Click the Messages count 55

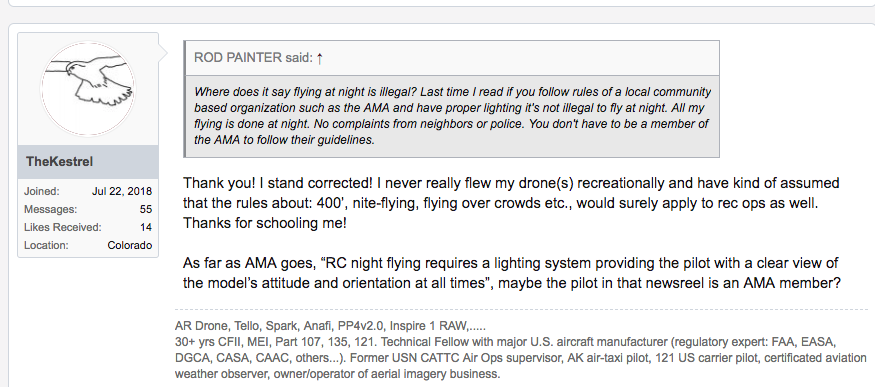point(146,209)
